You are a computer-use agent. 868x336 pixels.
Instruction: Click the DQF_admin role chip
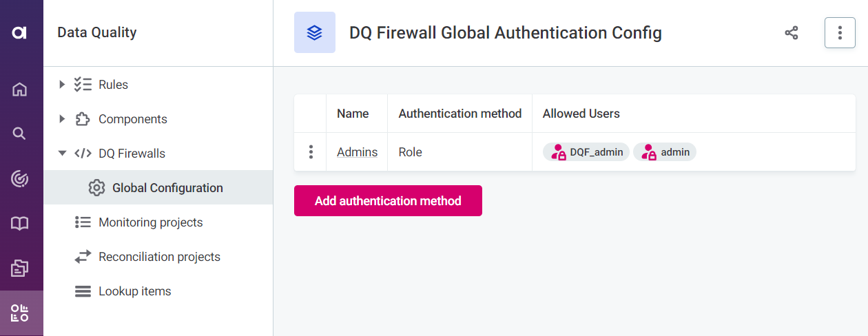point(586,152)
